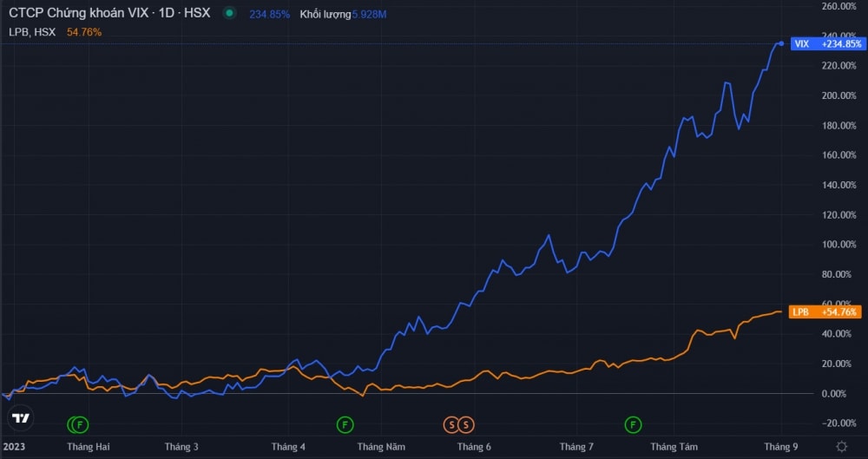The width and height of the screenshot is (868, 459).
Task: Click the 220.00% price axis label
Action: coord(839,66)
